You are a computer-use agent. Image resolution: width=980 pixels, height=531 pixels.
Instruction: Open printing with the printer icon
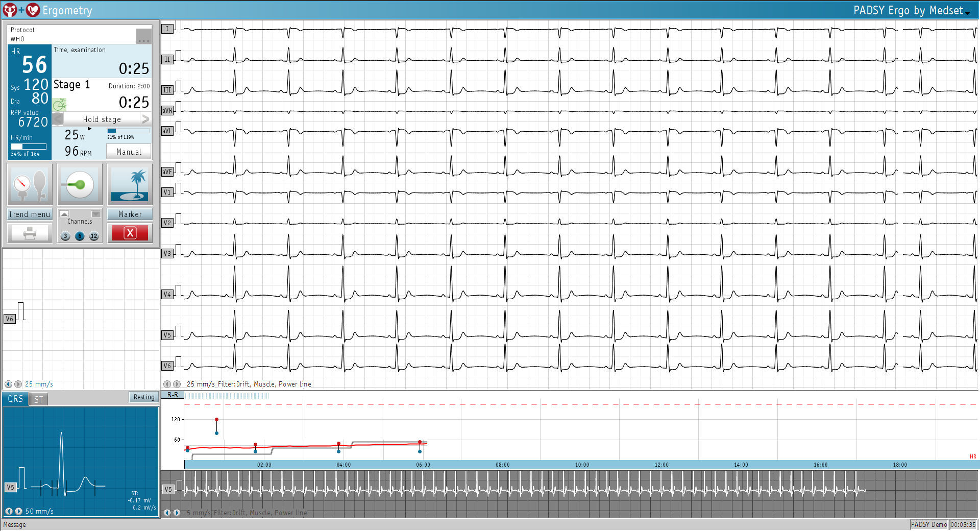coord(29,232)
